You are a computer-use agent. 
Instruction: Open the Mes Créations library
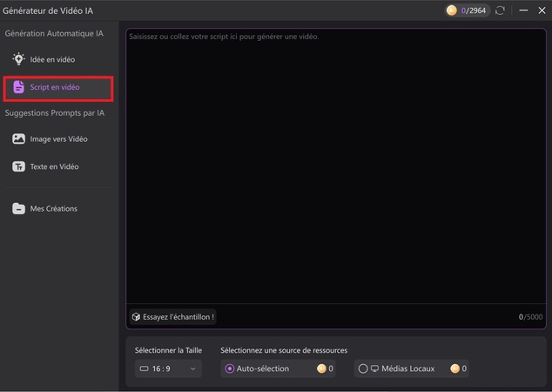pos(53,208)
